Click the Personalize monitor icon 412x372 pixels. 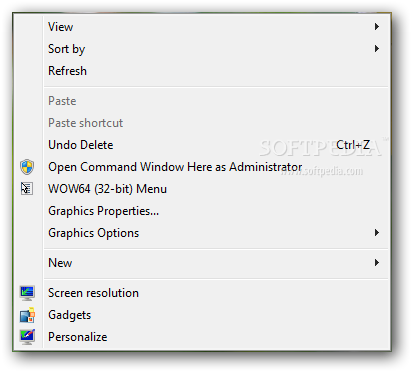(x=27, y=337)
